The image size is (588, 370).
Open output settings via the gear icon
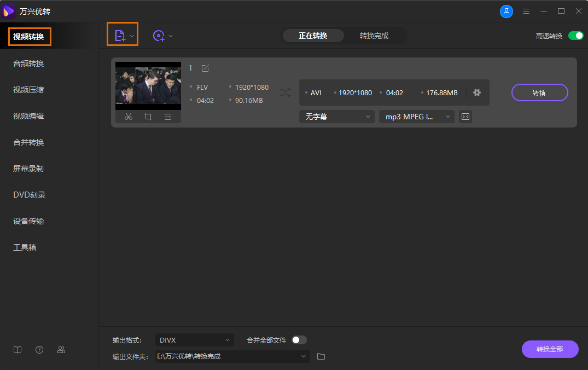click(x=478, y=92)
